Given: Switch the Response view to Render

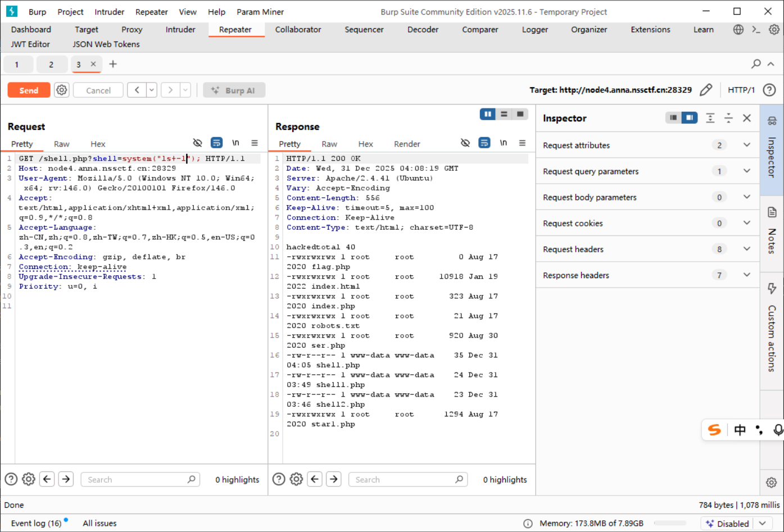Looking at the screenshot, I should click(x=407, y=144).
